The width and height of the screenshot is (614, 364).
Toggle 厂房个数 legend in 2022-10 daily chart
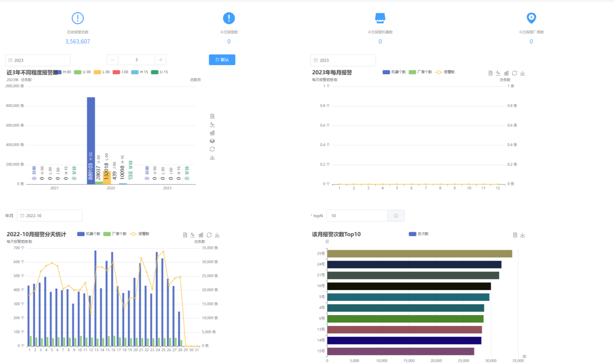(115, 234)
